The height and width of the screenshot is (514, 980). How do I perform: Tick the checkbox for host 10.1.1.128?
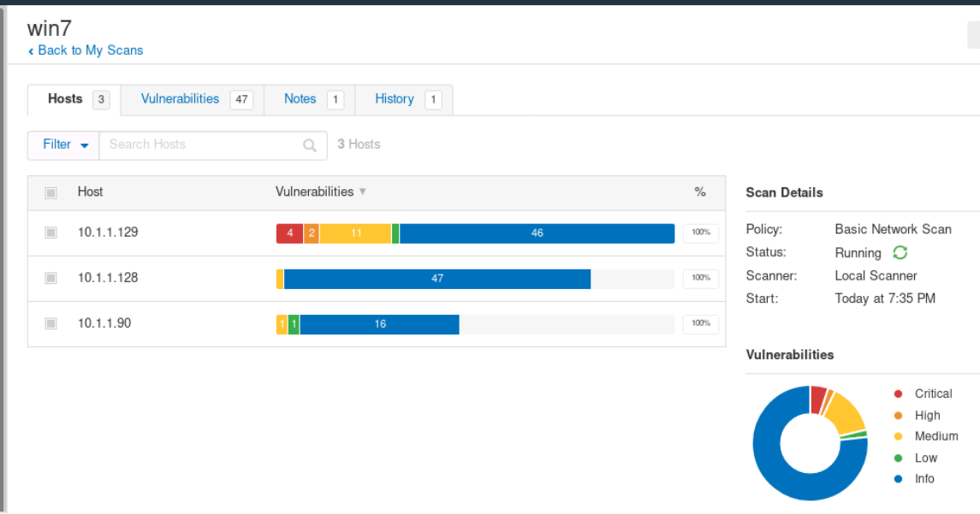tap(50, 278)
